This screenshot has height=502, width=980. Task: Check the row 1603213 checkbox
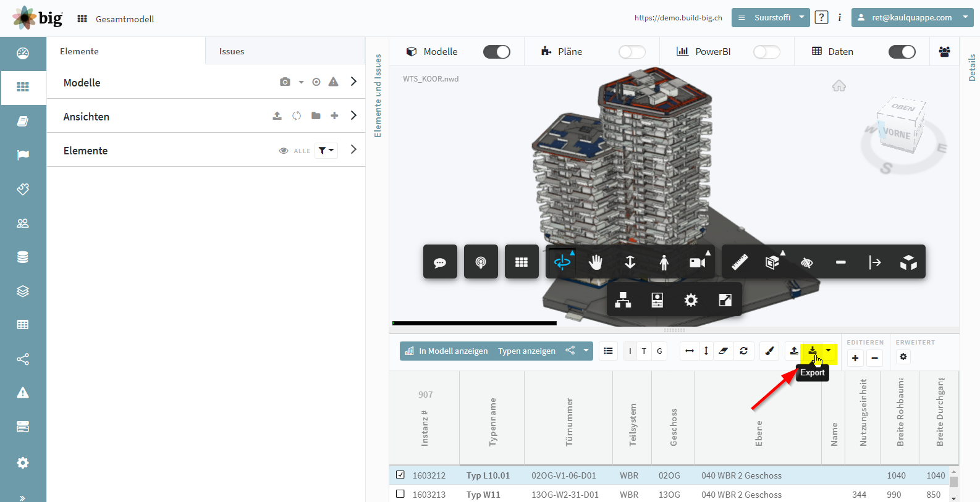pos(400,494)
